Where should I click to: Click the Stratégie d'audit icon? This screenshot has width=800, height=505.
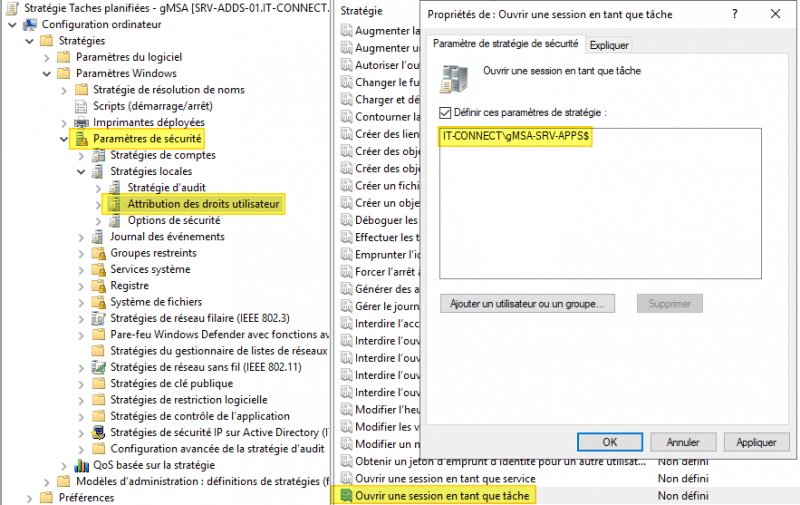coord(115,188)
